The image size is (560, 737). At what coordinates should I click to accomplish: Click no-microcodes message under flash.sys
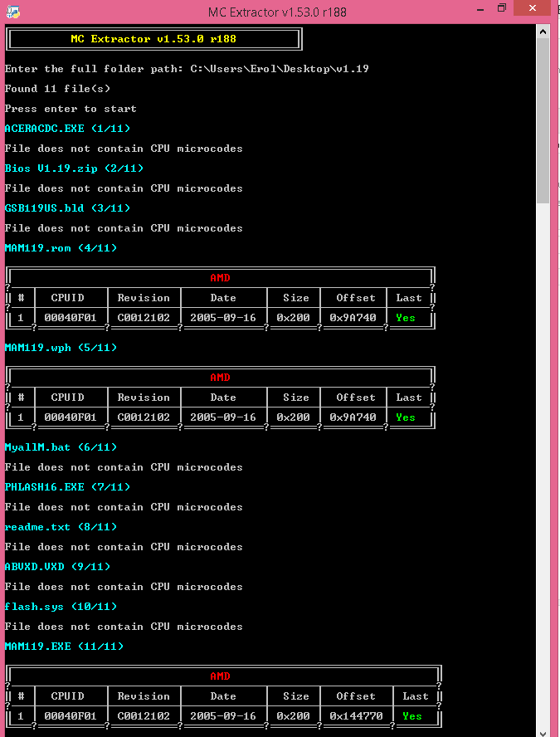(124, 627)
